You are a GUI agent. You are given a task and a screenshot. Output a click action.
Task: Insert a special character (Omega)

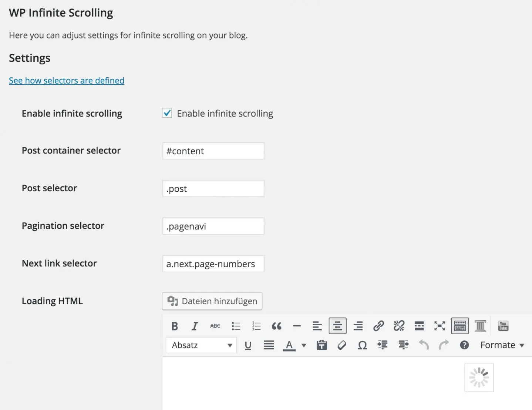point(363,345)
